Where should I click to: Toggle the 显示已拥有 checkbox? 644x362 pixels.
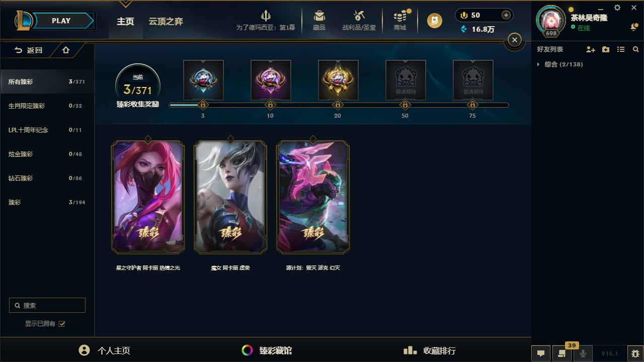(x=62, y=324)
